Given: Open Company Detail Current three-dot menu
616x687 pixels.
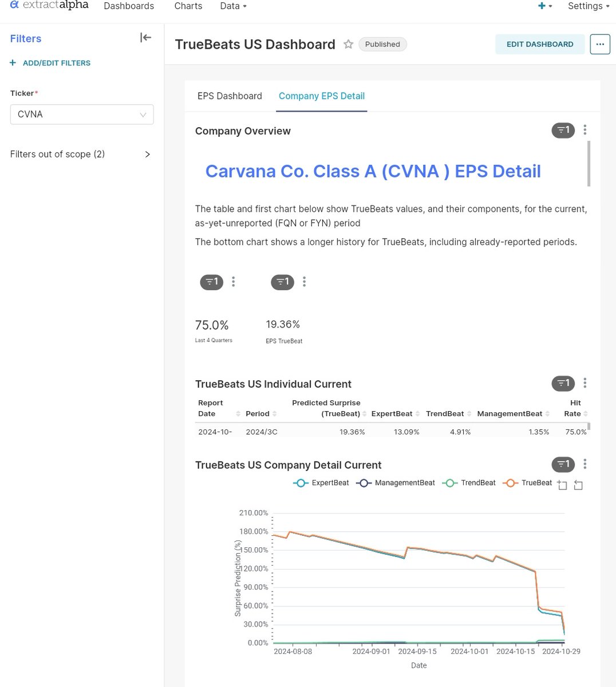Looking at the screenshot, I should pos(585,464).
